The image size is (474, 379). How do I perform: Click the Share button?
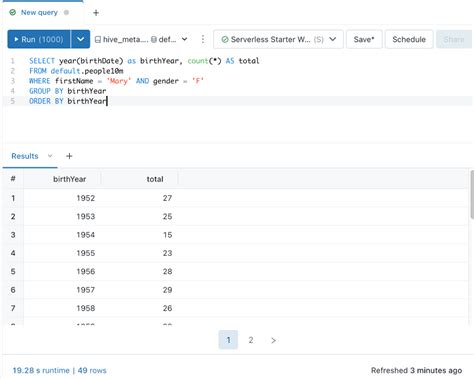click(x=454, y=39)
